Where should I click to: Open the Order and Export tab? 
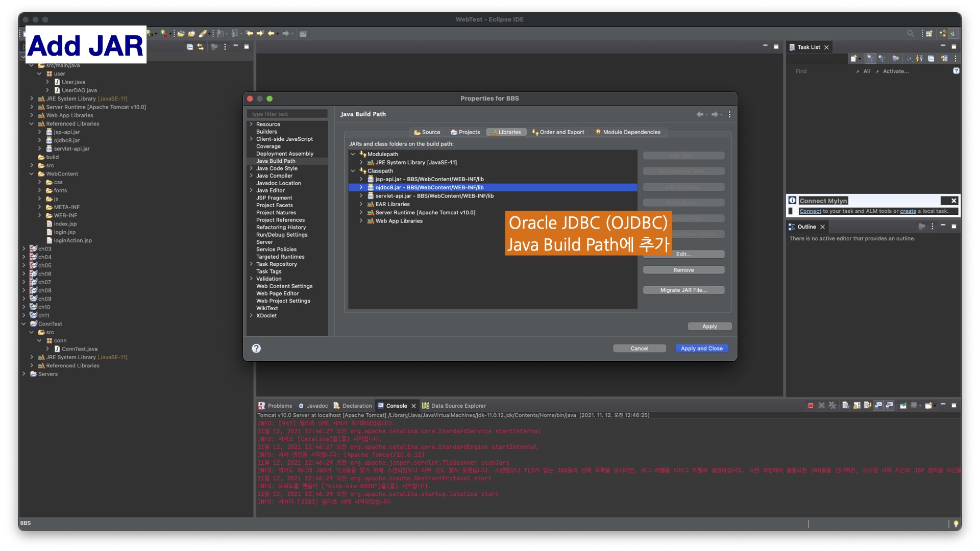[x=558, y=132]
